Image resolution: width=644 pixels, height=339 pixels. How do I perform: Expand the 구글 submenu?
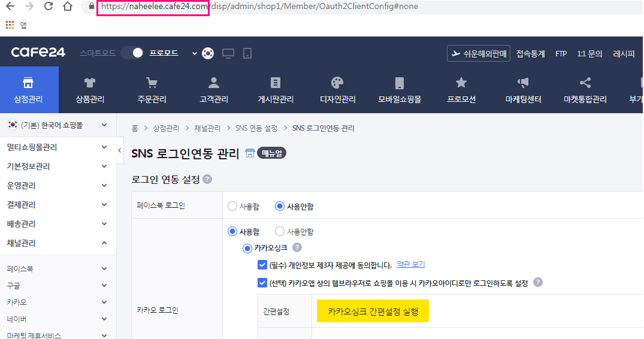[x=58, y=286]
